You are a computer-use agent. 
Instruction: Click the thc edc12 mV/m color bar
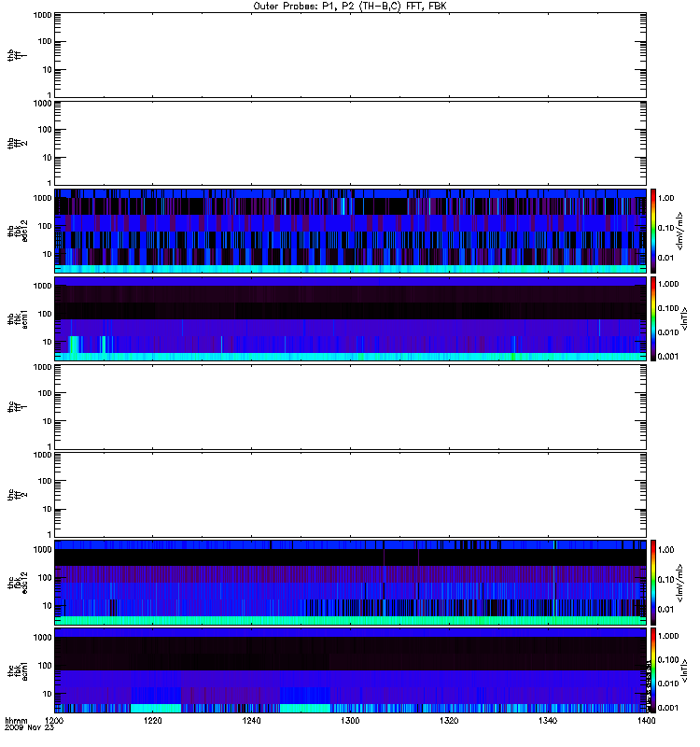653,583
